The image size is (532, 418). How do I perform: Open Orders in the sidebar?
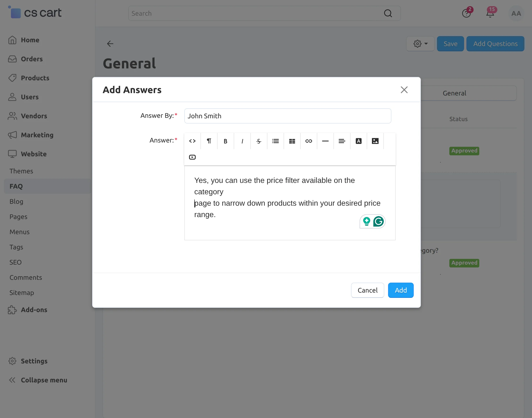pyautogui.click(x=25, y=59)
